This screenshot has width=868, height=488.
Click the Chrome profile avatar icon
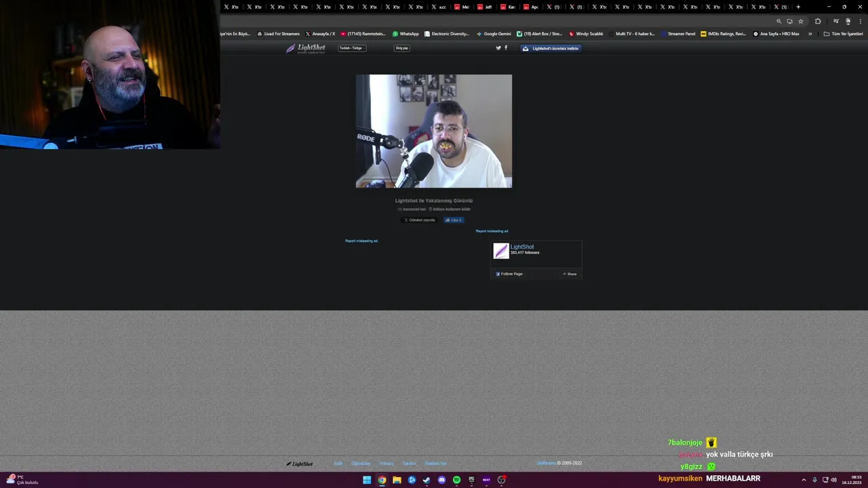click(848, 21)
